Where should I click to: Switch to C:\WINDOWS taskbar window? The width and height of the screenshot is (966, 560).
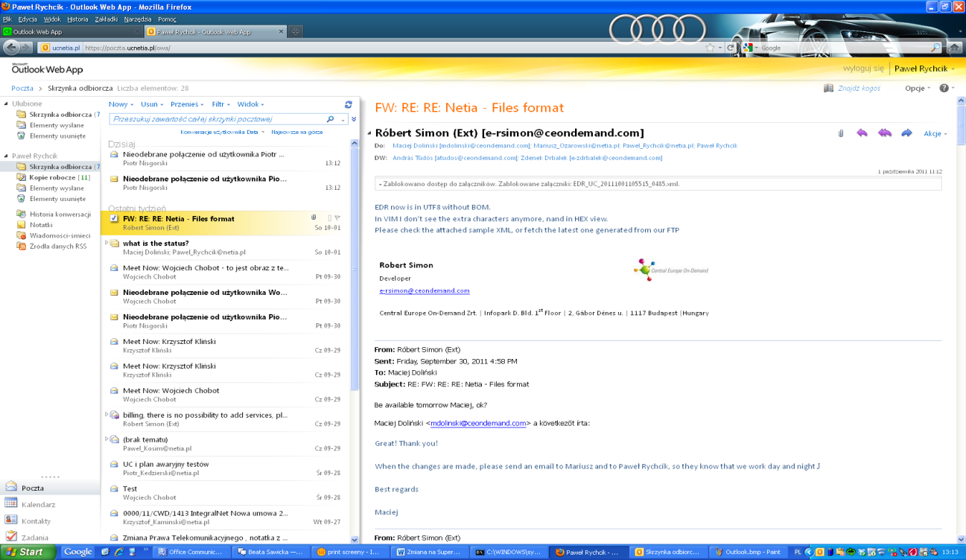click(x=509, y=552)
